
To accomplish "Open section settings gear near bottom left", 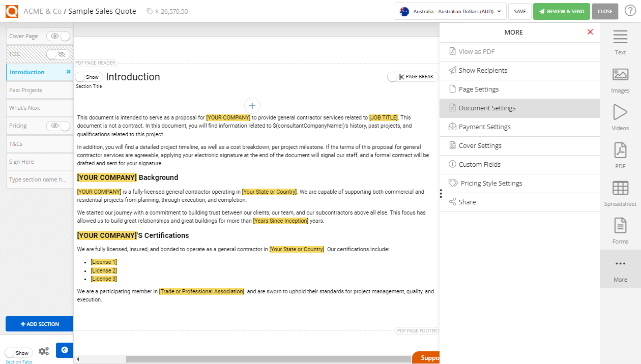I will (44, 351).
